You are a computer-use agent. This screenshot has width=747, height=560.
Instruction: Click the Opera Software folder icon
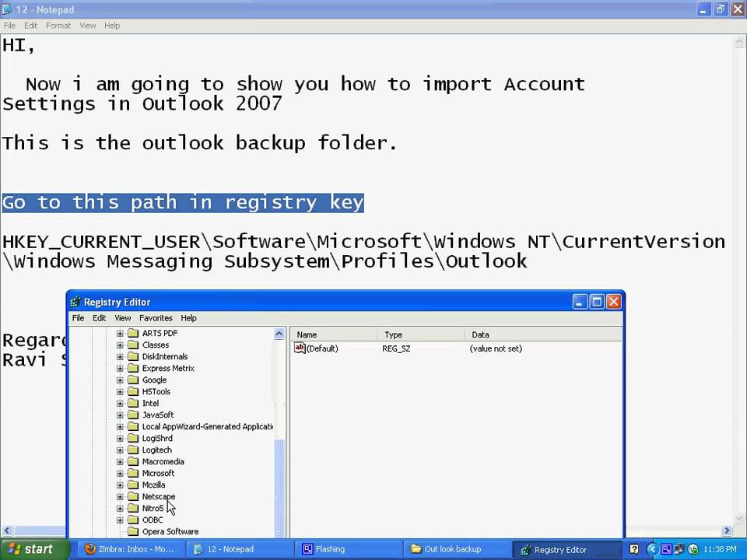click(x=133, y=531)
